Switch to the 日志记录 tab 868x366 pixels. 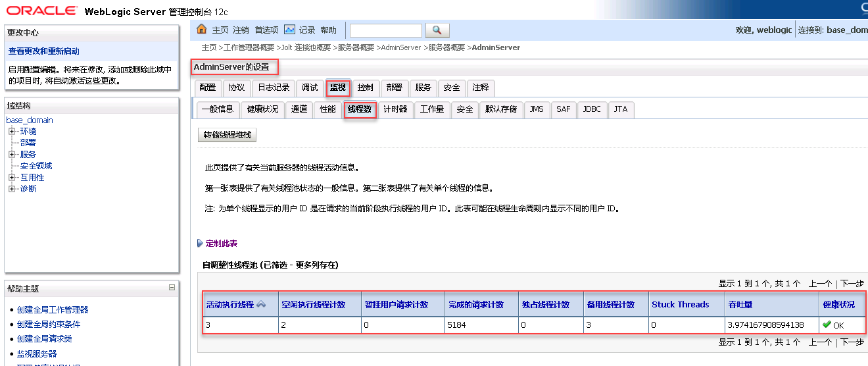pyautogui.click(x=274, y=88)
